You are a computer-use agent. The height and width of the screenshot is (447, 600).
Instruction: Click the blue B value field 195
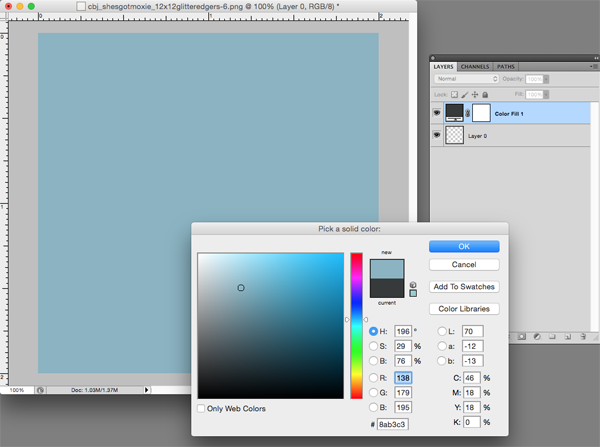pyautogui.click(x=403, y=408)
